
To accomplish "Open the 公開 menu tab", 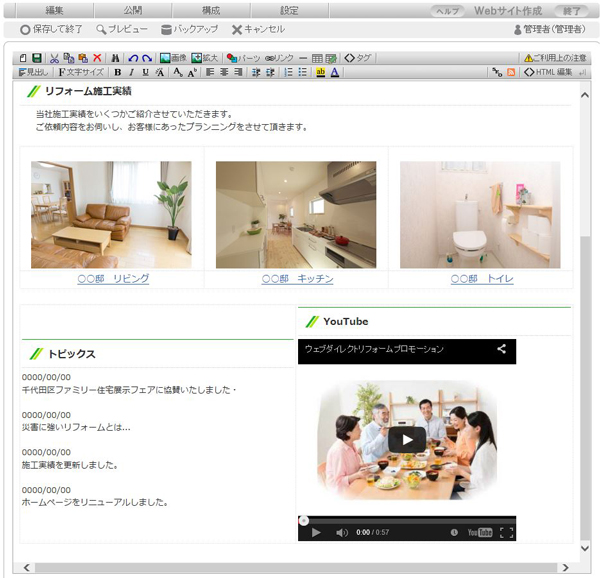I will (x=133, y=11).
